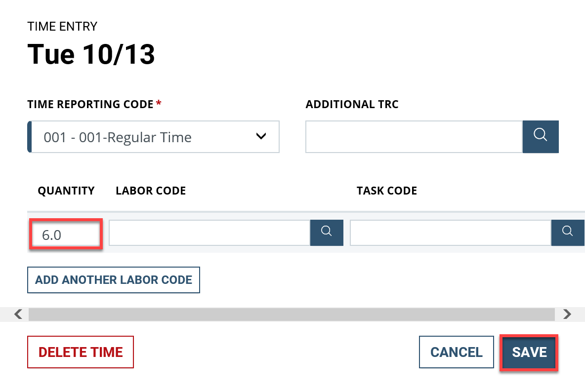Viewport: 585px width, 392px height.
Task: Click the Additional TRC search magnifier icon
Action: (541, 137)
